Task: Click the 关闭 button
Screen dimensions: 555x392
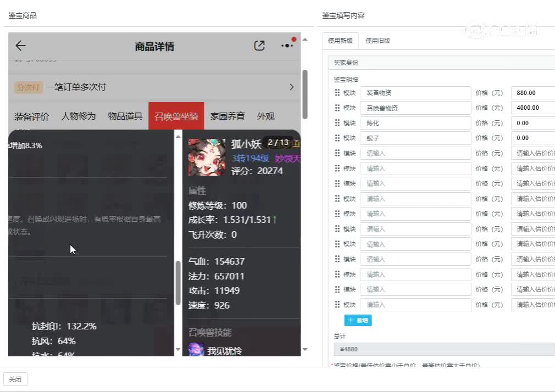Action: click(15, 379)
